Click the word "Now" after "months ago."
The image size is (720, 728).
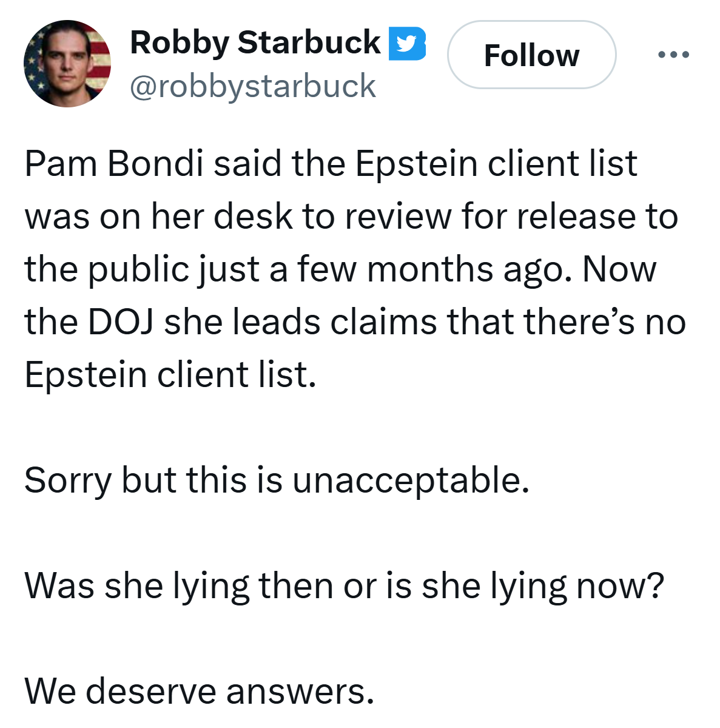(x=619, y=269)
